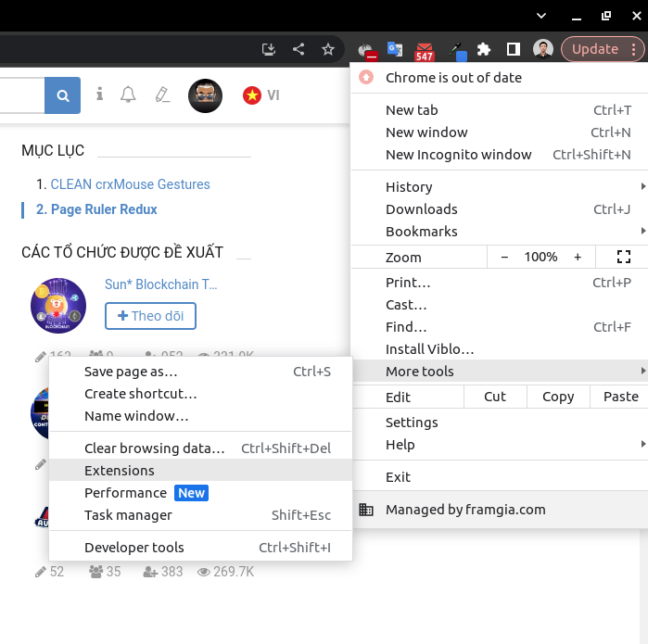This screenshot has width=648, height=644.
Task: Open the info icon in Viblo header
Action: click(99, 95)
